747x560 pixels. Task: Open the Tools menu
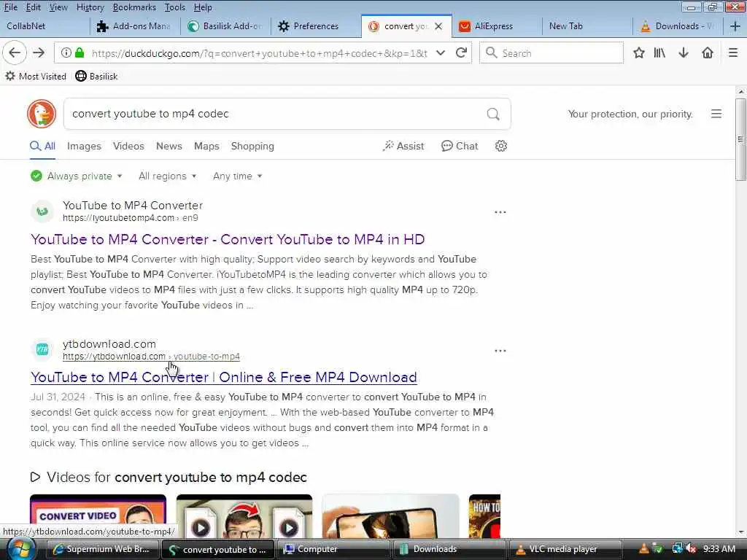(x=175, y=7)
